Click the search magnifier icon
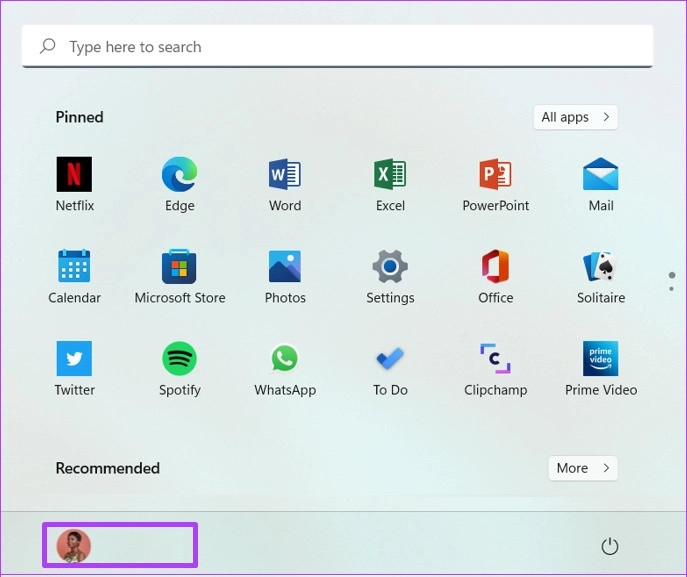 tap(47, 46)
